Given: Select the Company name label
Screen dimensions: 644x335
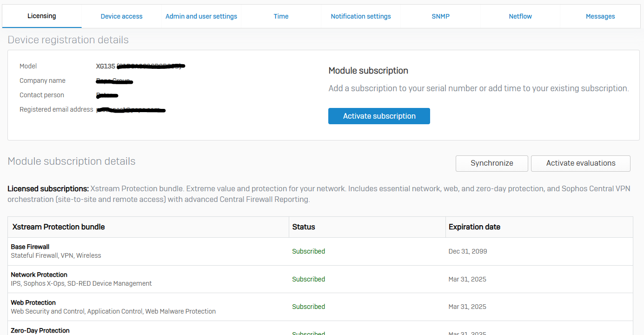Looking at the screenshot, I should tap(42, 80).
